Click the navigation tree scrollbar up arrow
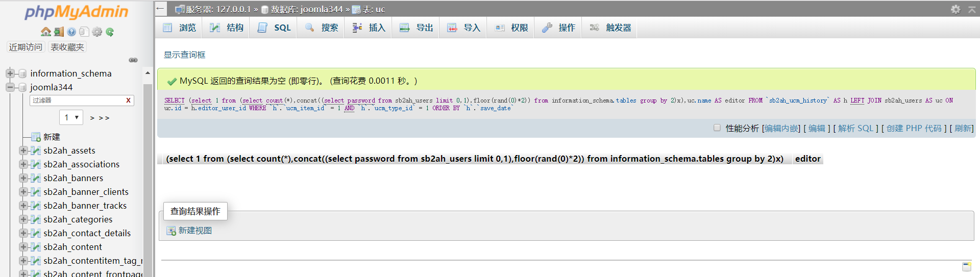 (148, 73)
